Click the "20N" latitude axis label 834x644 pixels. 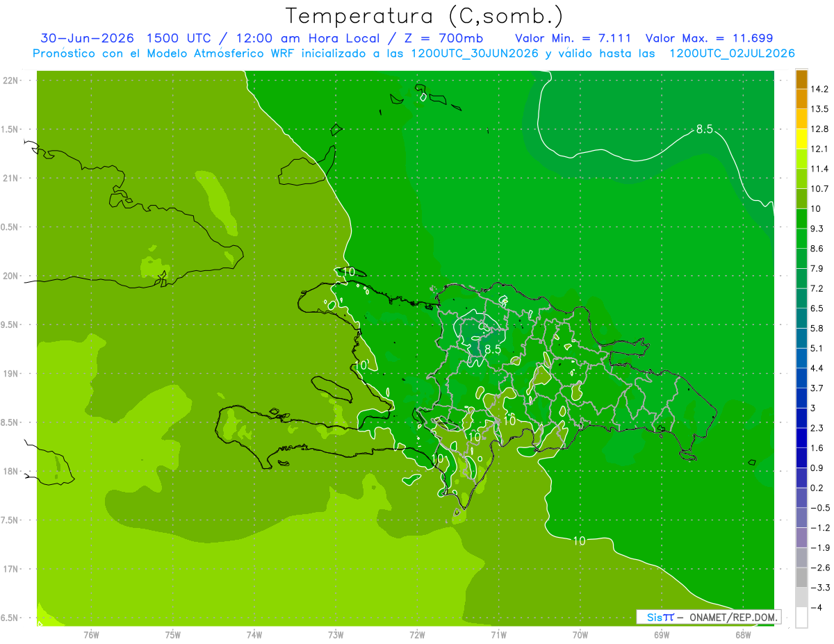pyautogui.click(x=11, y=276)
